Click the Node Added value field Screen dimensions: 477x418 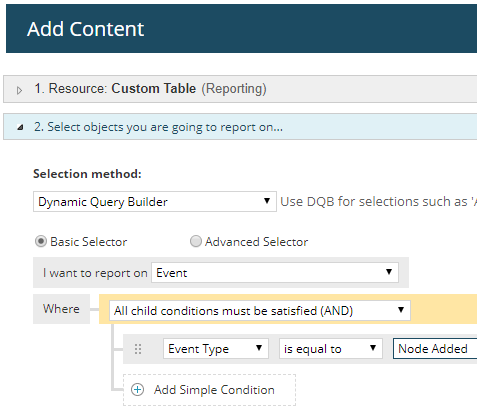pyautogui.click(x=435, y=349)
